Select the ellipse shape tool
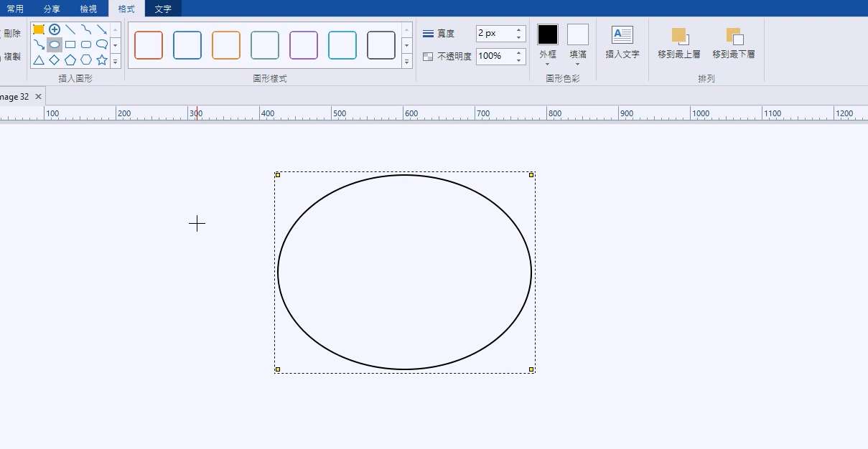The width and height of the screenshot is (868, 449). pos(55,44)
